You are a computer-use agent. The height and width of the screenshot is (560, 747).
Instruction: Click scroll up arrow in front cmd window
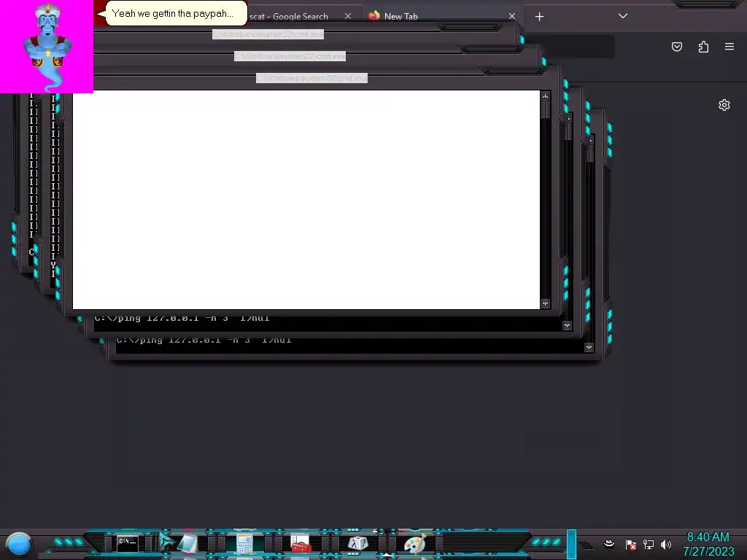point(545,96)
